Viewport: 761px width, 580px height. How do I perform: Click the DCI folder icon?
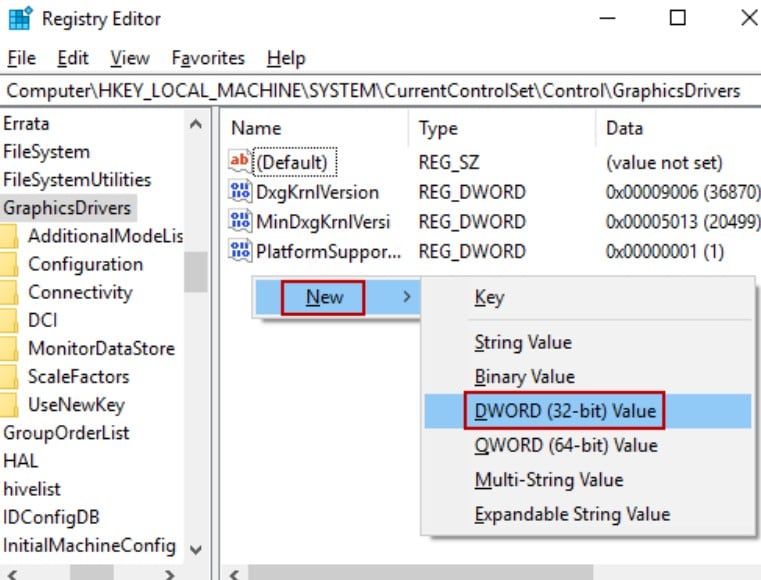[x=9, y=321]
